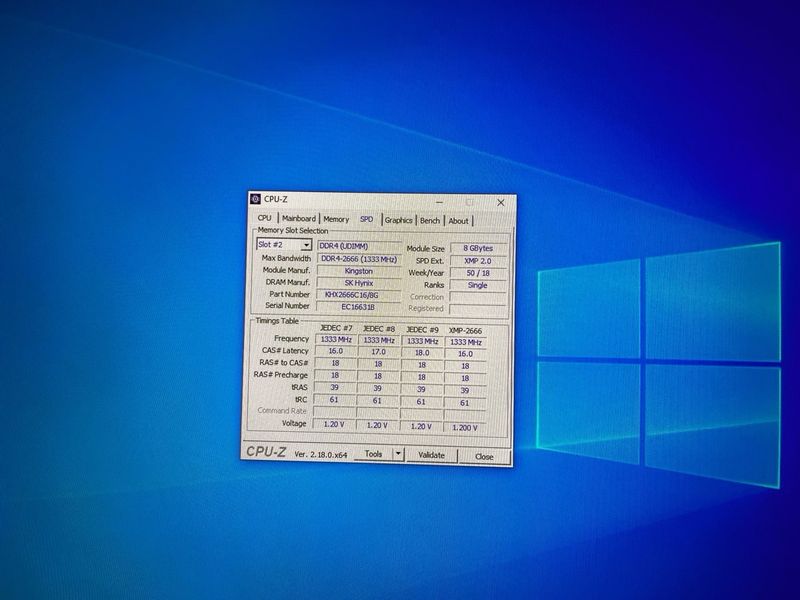Close the CPU-Z window with X
This screenshot has height=600, width=800.
(501, 203)
